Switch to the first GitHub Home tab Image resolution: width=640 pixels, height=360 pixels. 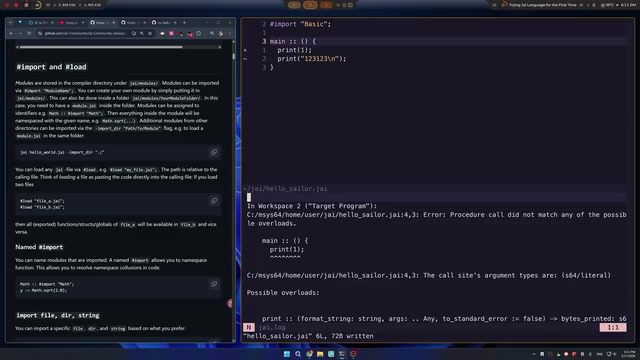tap(102, 22)
